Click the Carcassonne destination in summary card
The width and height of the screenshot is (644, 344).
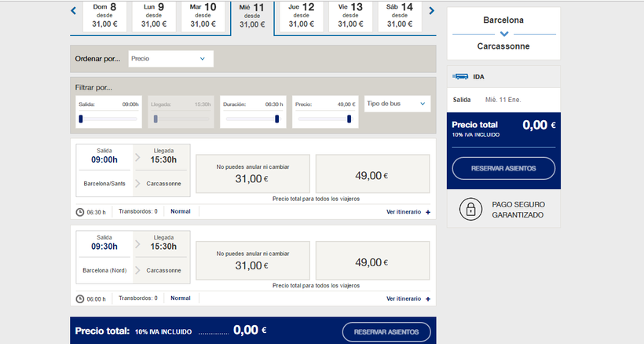pos(503,46)
